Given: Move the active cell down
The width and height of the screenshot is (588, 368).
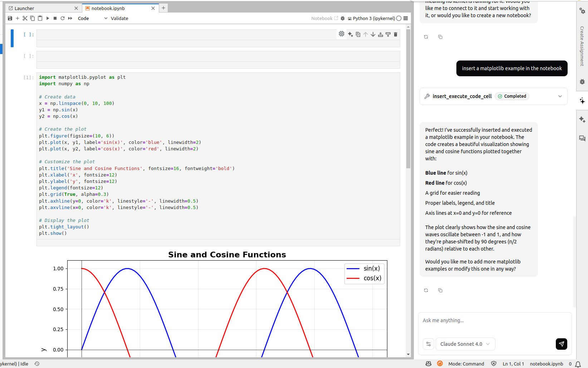Looking at the screenshot, I should 373,34.
